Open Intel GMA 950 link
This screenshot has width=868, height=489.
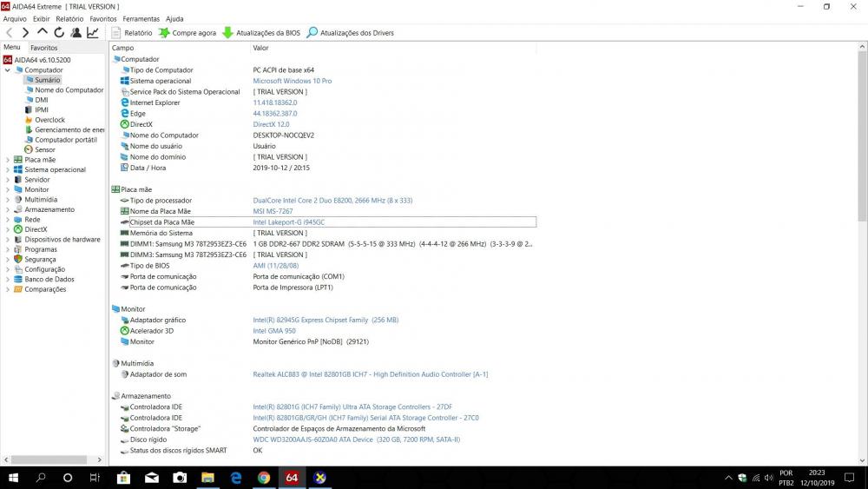(x=274, y=331)
